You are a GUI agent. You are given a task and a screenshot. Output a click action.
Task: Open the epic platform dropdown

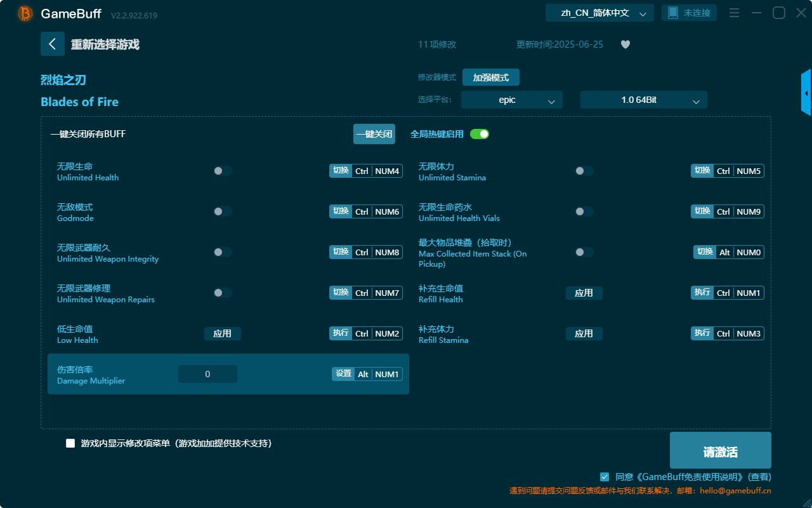tap(511, 100)
